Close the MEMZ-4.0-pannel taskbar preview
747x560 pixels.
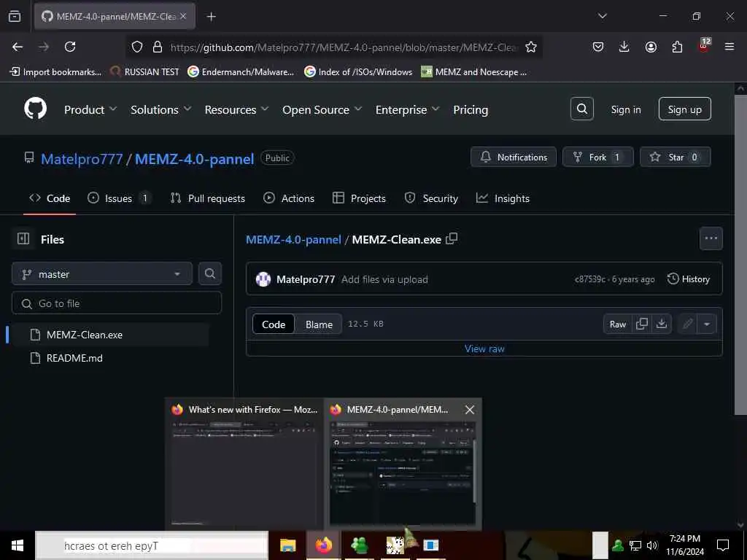469,410
